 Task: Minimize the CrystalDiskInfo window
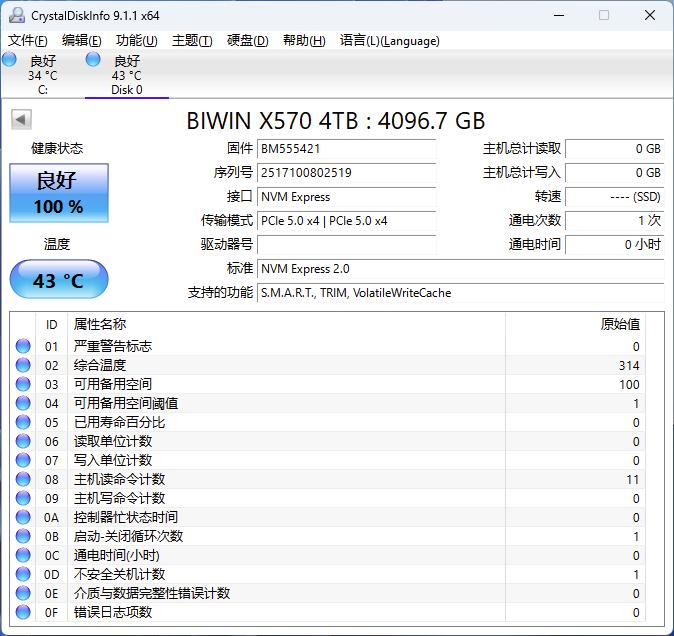pos(559,15)
